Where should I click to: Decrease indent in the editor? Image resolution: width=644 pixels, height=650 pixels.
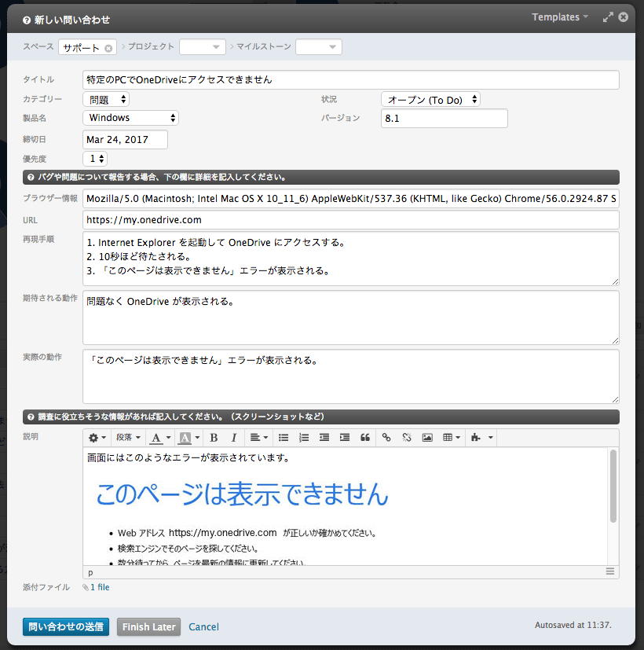(324, 438)
